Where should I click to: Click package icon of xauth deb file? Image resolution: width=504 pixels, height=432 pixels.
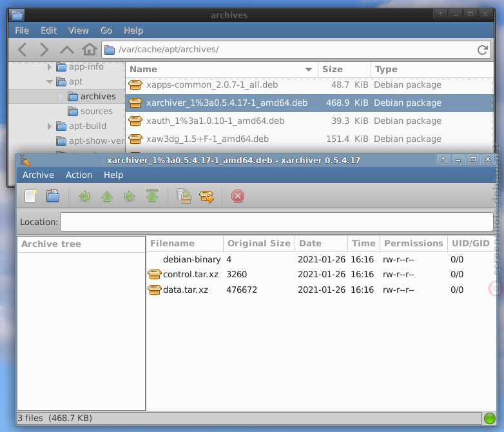[x=135, y=121]
